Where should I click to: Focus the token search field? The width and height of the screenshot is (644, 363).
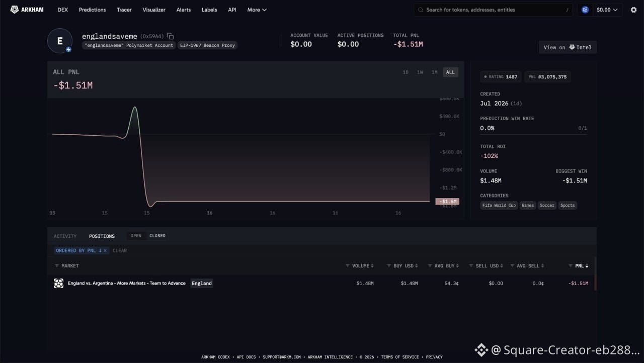click(493, 10)
